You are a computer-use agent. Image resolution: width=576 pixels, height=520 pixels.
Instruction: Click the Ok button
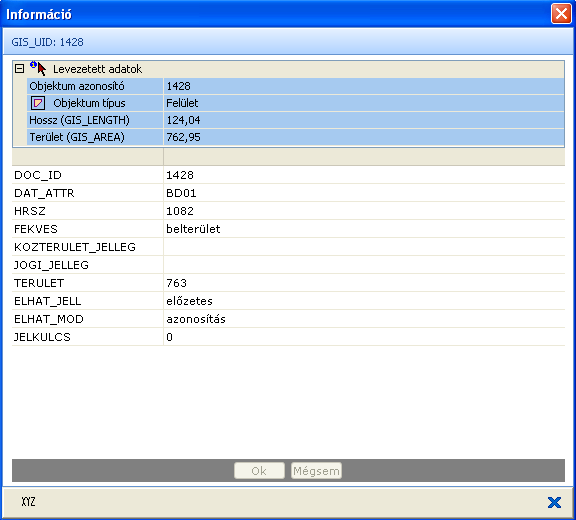point(259,471)
